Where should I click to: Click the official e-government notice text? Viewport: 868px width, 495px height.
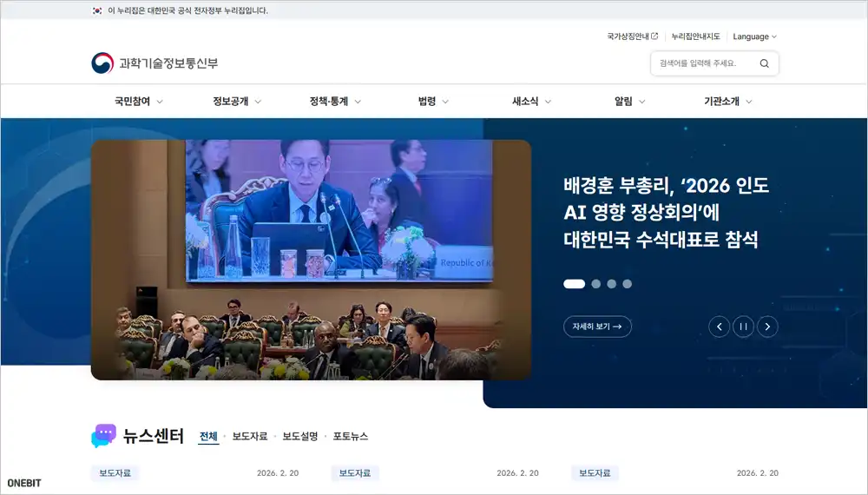187,10
